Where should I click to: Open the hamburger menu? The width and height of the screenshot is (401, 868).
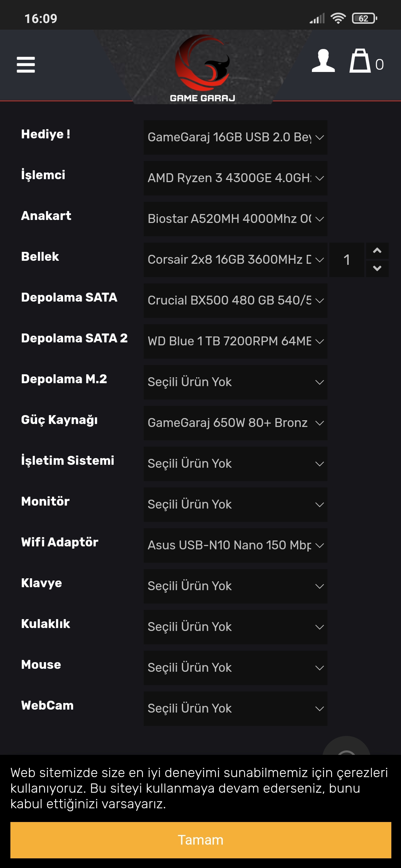point(26,65)
